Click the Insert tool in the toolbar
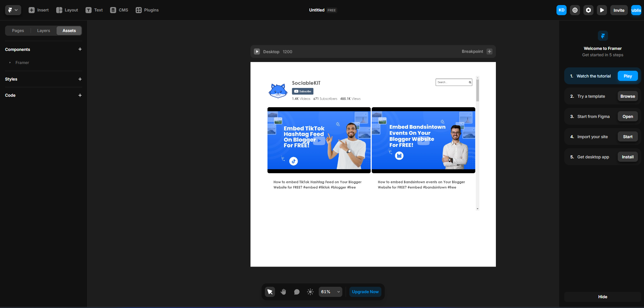This screenshot has height=308, width=644. 39,10
